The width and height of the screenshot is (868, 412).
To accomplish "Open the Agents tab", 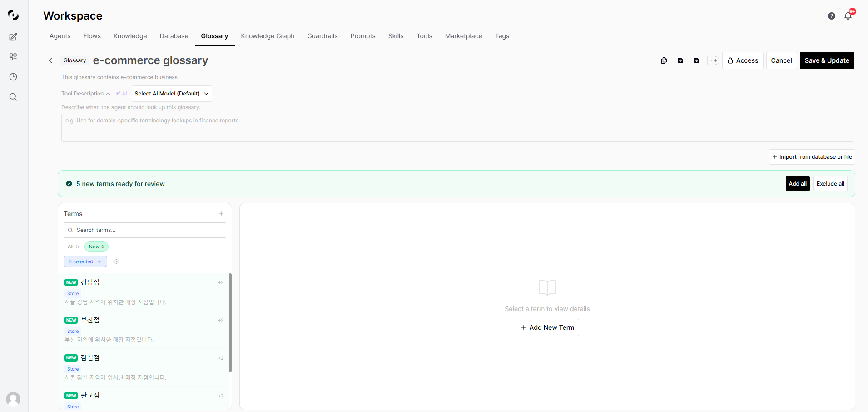I will coord(60,36).
